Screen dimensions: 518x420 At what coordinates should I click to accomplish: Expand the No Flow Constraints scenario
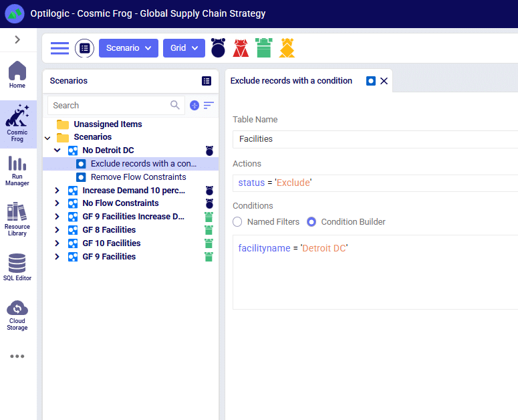57,203
